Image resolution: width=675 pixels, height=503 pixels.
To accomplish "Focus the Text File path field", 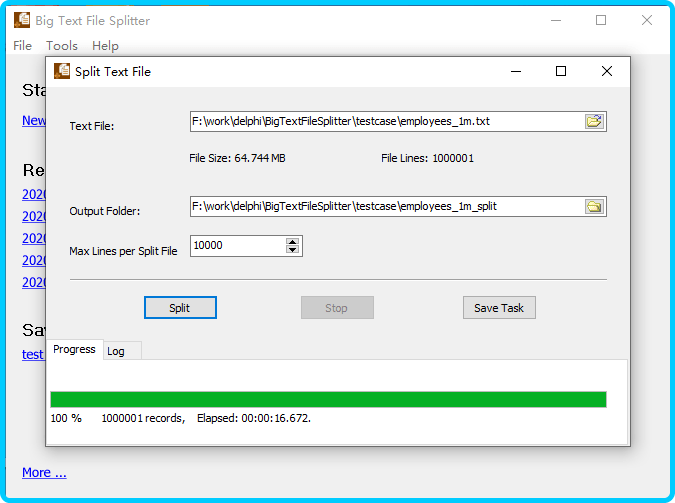I will 386,122.
